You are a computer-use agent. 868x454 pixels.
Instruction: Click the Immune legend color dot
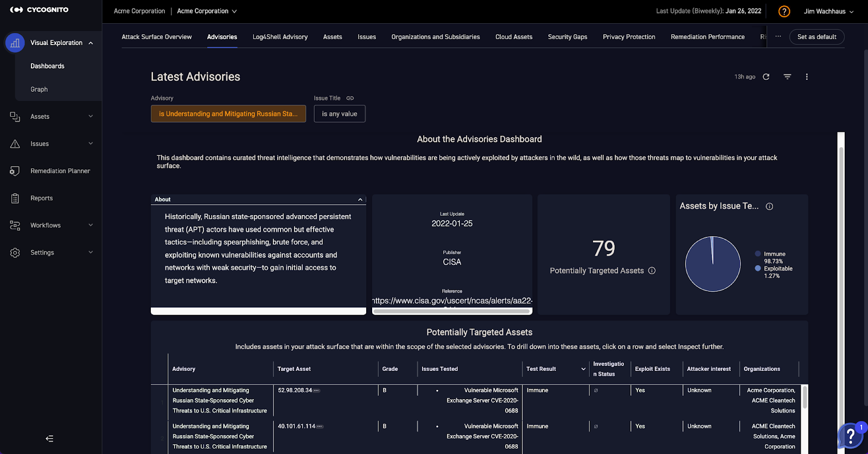click(x=758, y=254)
